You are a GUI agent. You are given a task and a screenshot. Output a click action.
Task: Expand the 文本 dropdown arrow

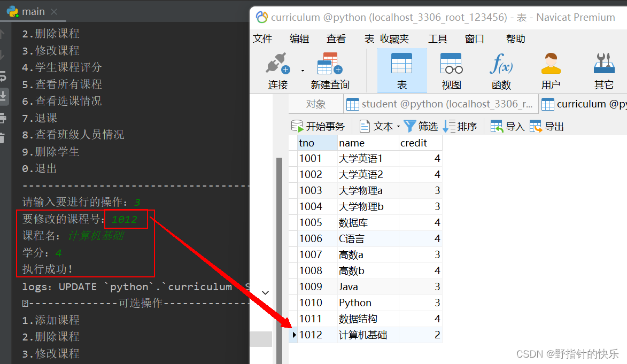tap(398, 127)
